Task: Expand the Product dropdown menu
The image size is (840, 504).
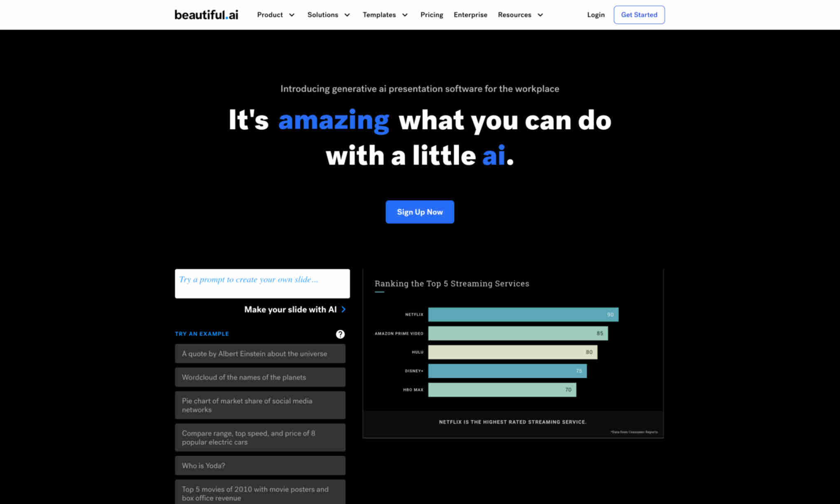Action: pos(275,14)
